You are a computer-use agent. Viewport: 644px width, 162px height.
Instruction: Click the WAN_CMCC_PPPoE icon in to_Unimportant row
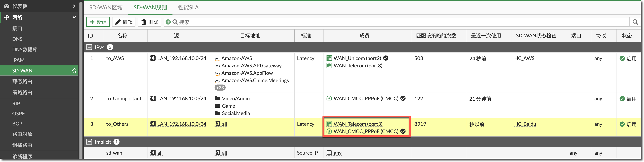tap(329, 98)
